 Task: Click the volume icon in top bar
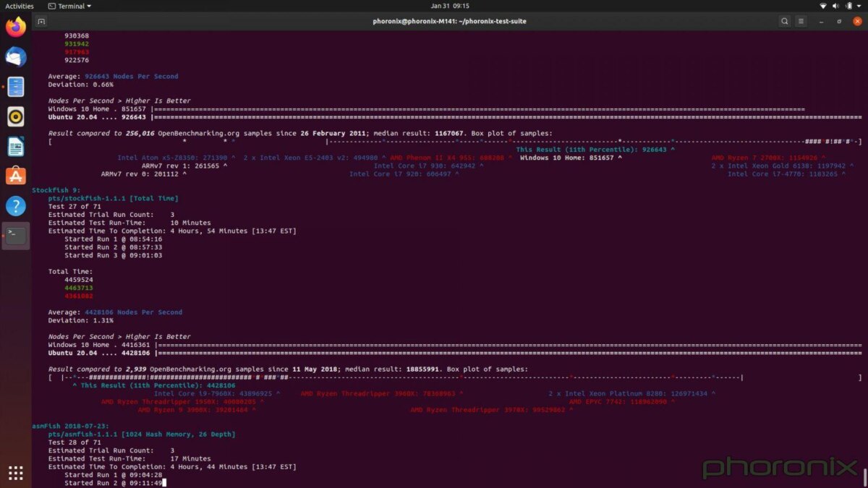click(x=836, y=6)
